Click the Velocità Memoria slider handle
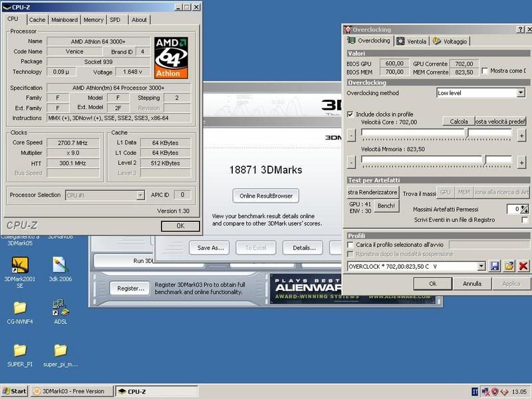Image resolution: width=532 pixels, height=399 pixels. [x=485, y=160]
